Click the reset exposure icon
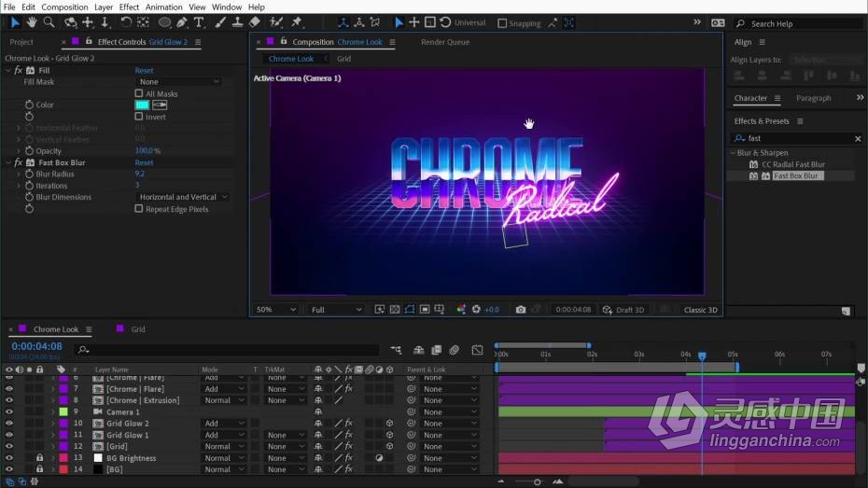 [476, 310]
